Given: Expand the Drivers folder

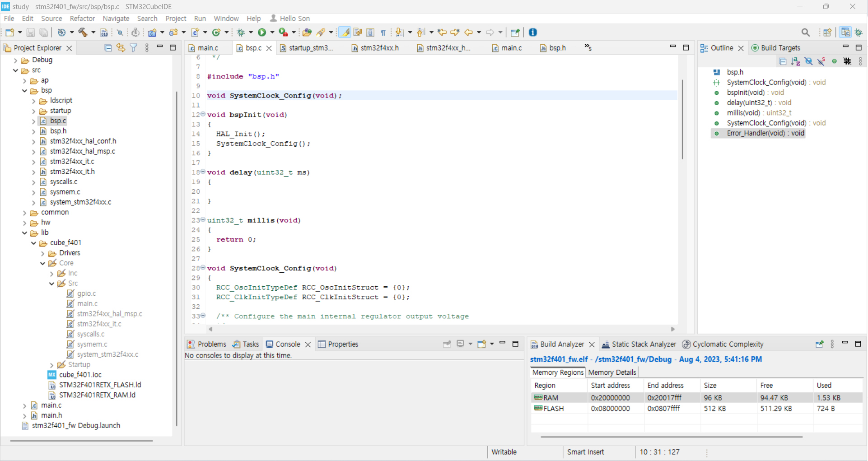Looking at the screenshot, I should coord(42,253).
